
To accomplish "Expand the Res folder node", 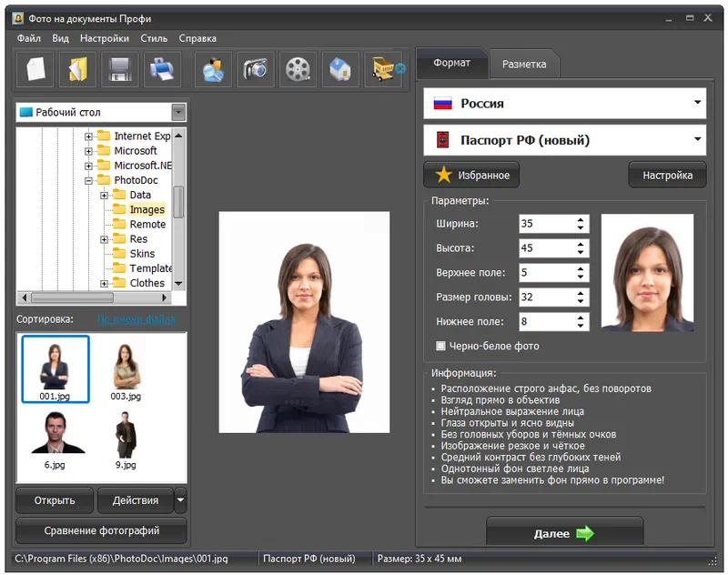I will coord(104,239).
